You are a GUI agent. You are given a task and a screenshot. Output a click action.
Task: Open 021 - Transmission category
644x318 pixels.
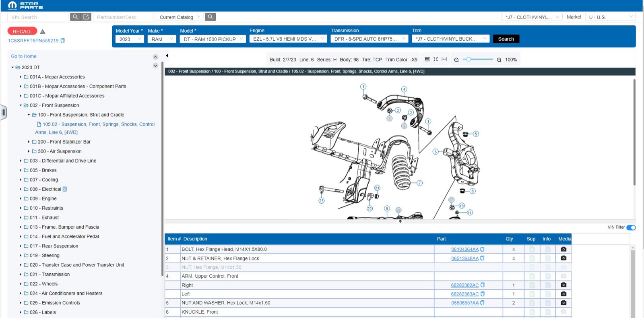pyautogui.click(x=50, y=274)
